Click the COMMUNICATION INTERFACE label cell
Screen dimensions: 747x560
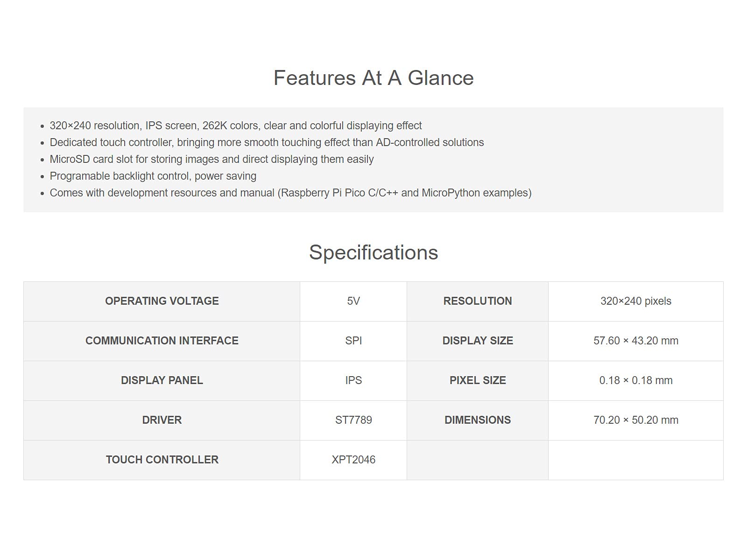[162, 341]
